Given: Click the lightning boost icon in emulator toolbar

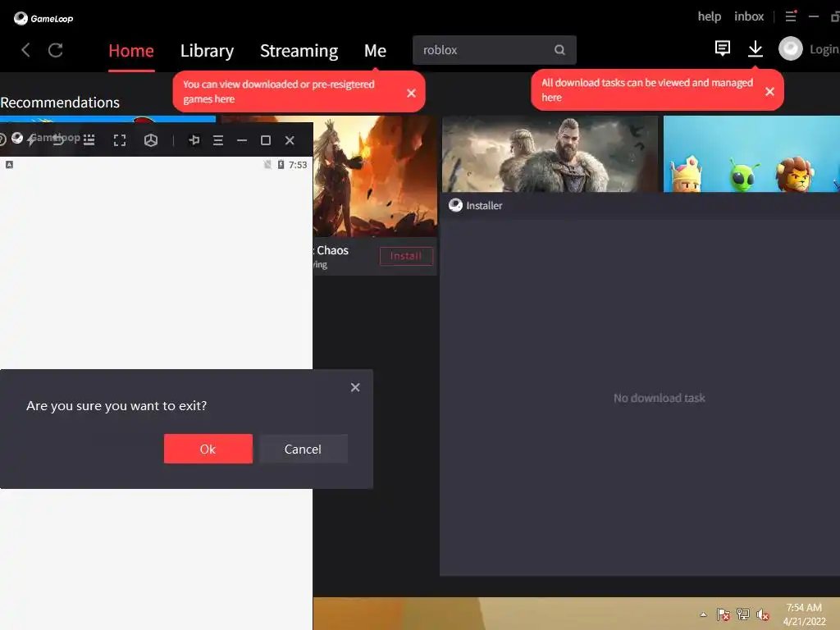Looking at the screenshot, I should point(32,139).
